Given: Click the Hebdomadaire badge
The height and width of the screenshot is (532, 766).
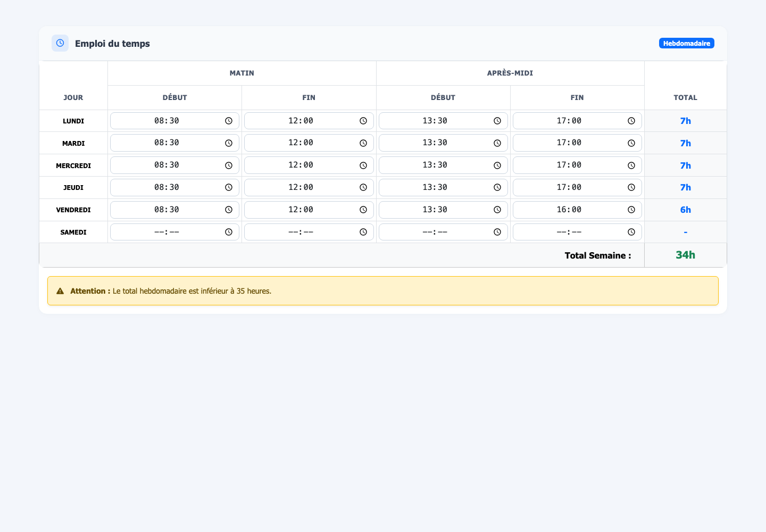Looking at the screenshot, I should 686,43.
